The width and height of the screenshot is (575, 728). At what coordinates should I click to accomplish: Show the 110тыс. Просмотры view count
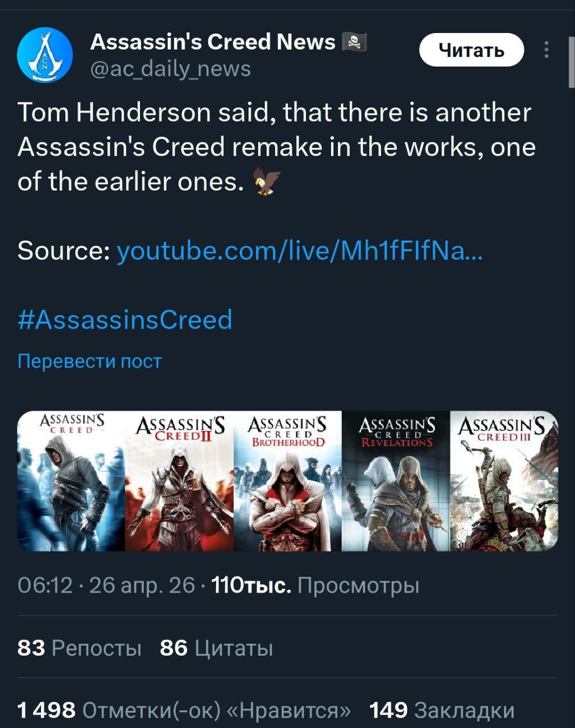(x=315, y=585)
